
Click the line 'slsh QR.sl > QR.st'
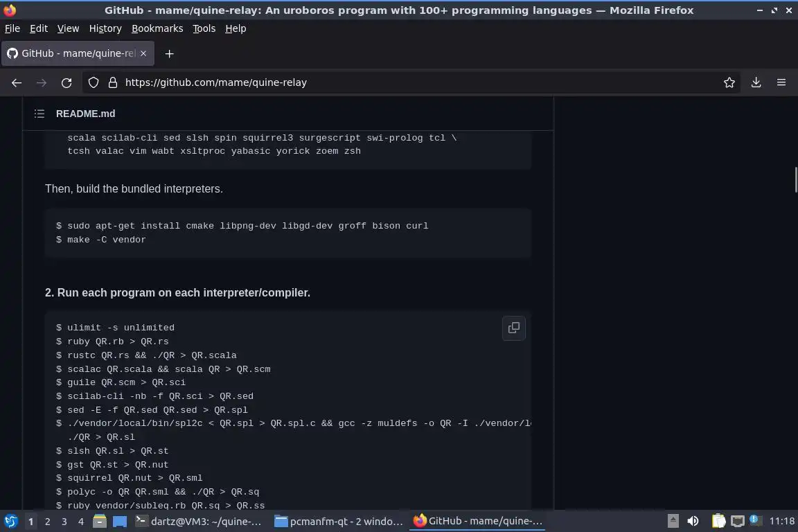(x=112, y=450)
